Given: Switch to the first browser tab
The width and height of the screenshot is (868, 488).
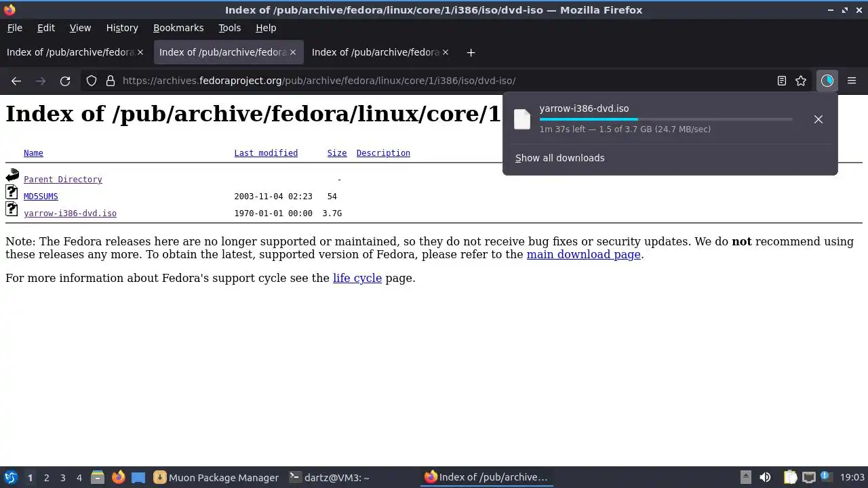Looking at the screenshot, I should (x=75, y=52).
